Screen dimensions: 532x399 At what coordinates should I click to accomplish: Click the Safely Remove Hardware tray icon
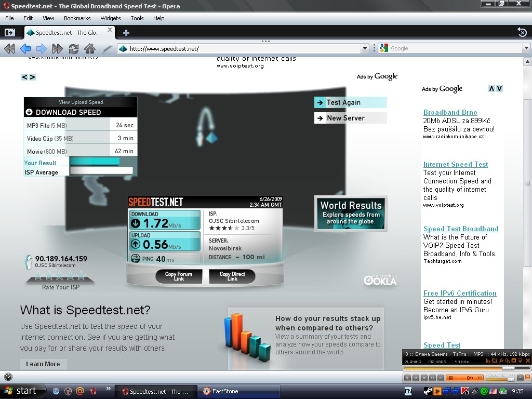(502, 391)
